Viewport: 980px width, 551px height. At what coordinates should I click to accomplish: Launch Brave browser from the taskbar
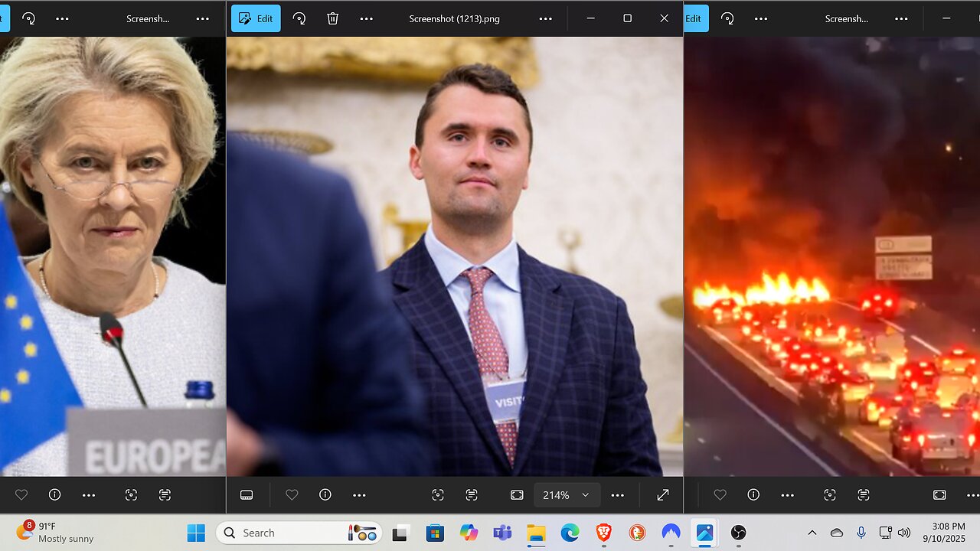(603, 533)
